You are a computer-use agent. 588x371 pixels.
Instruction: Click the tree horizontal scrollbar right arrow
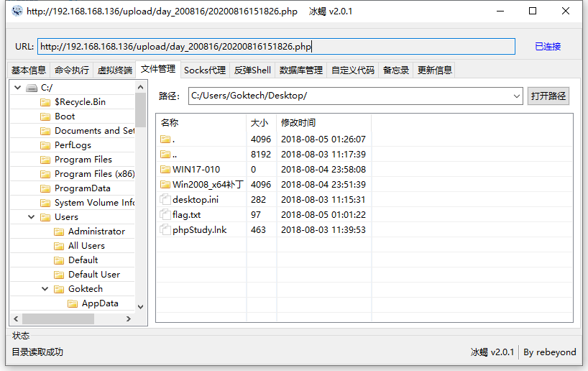point(129,319)
